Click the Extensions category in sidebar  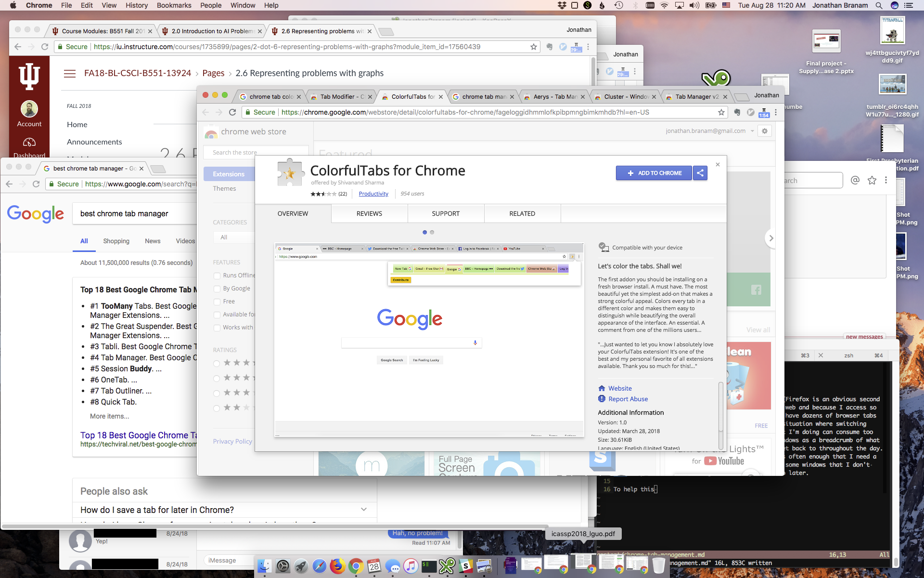228,173
